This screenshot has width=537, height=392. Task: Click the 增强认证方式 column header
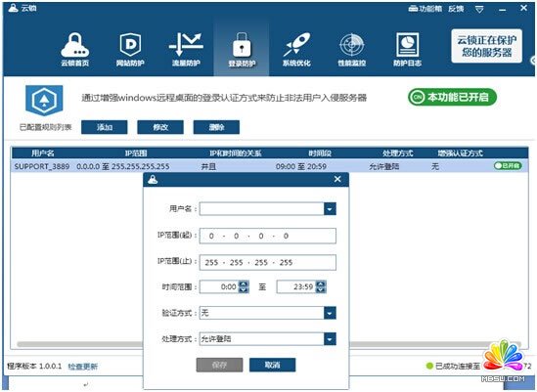click(461, 153)
